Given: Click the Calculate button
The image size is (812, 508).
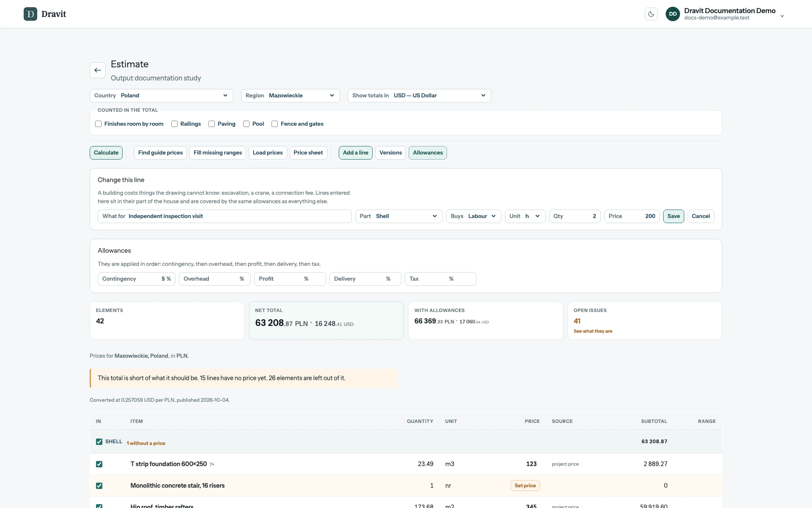Looking at the screenshot, I should point(106,153).
